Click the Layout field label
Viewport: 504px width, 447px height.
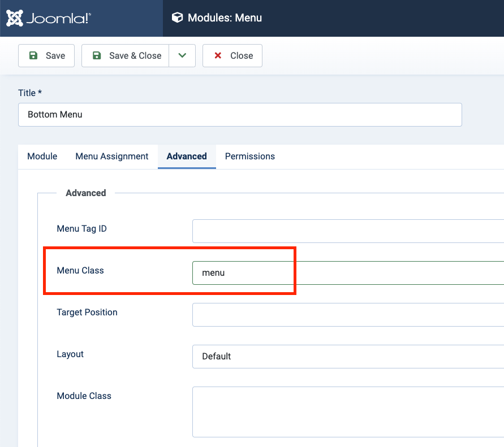tap(70, 354)
